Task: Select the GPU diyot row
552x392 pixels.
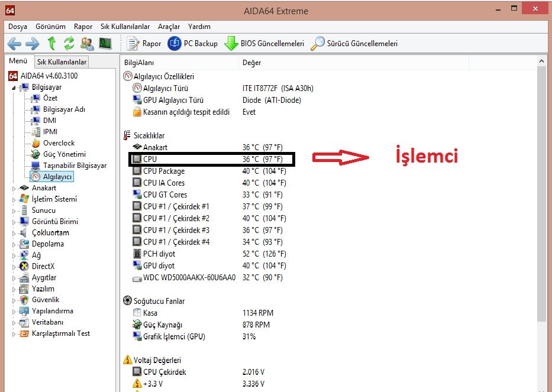Action: [x=209, y=265]
